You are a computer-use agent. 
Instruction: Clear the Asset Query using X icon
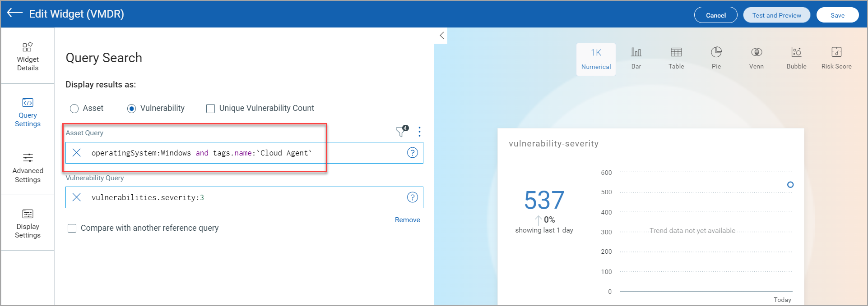77,153
